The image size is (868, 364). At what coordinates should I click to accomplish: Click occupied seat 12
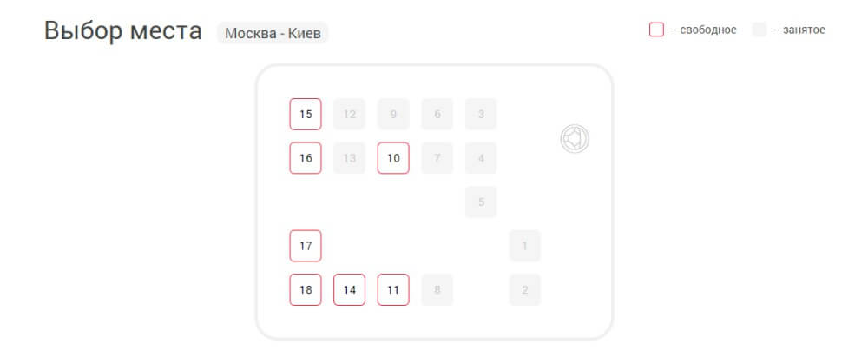point(349,114)
